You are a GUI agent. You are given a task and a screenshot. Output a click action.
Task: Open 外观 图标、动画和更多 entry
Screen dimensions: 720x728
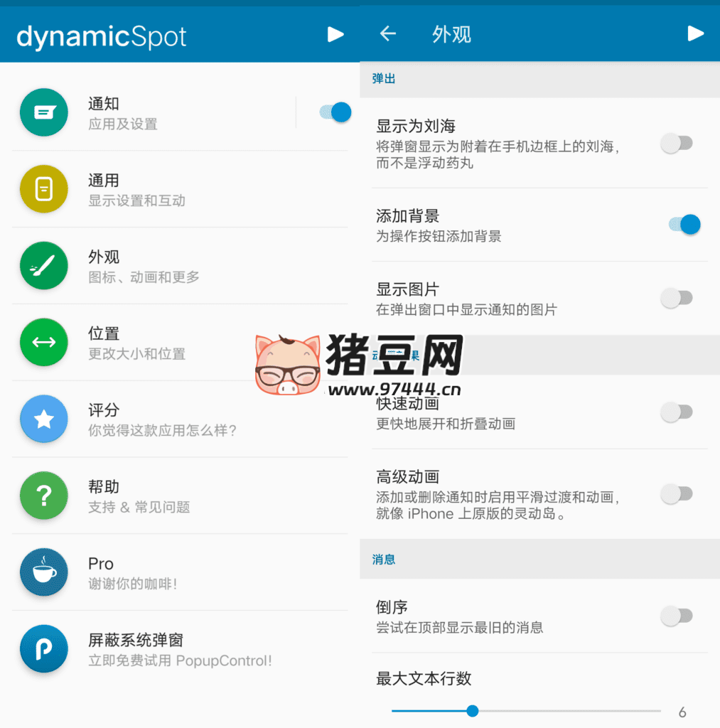click(180, 266)
